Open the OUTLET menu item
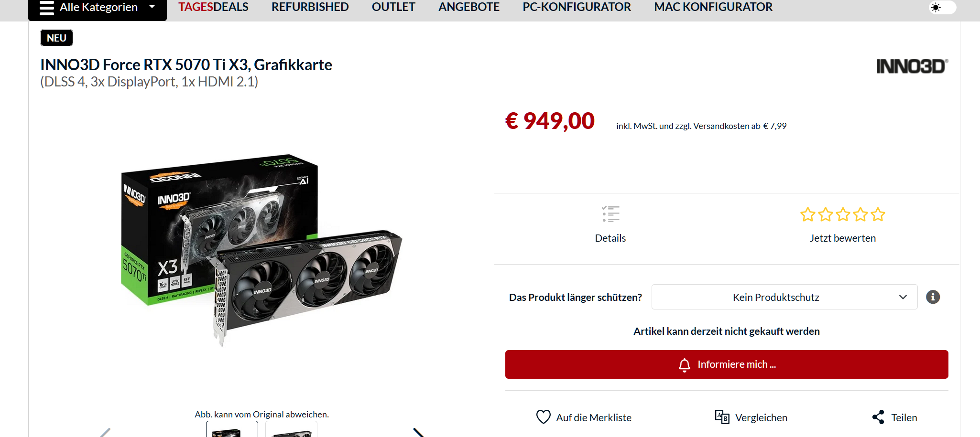 (x=393, y=7)
